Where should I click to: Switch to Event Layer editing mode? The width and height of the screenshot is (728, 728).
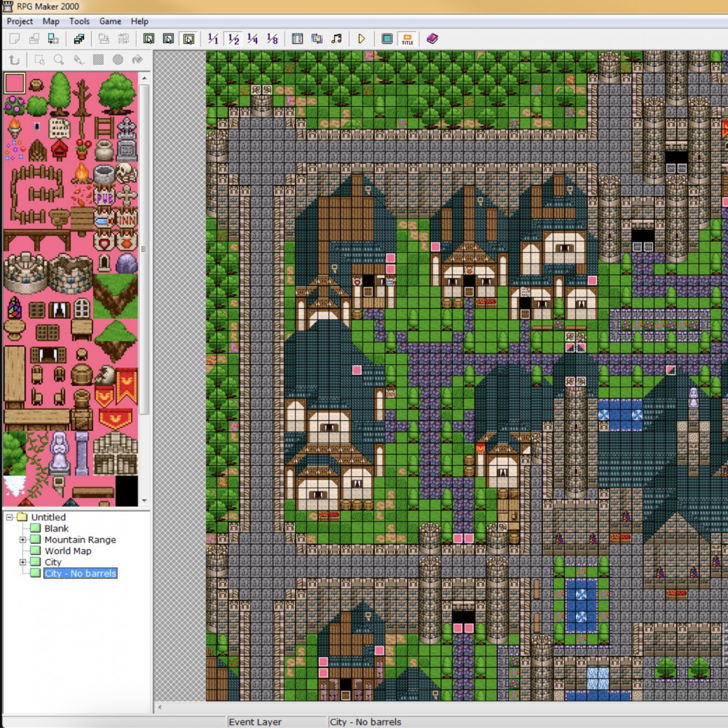(189, 39)
